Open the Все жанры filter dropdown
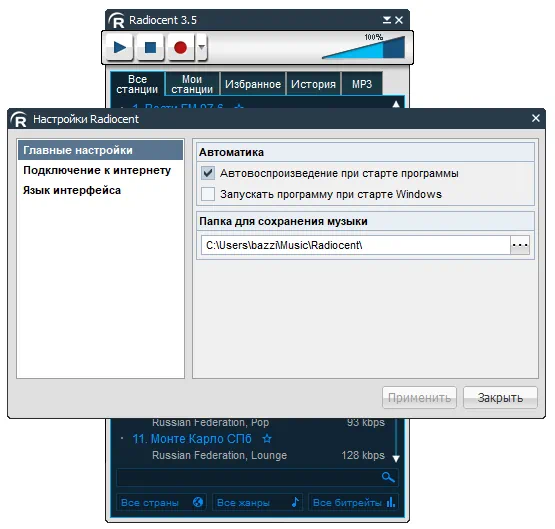 [x=258, y=502]
